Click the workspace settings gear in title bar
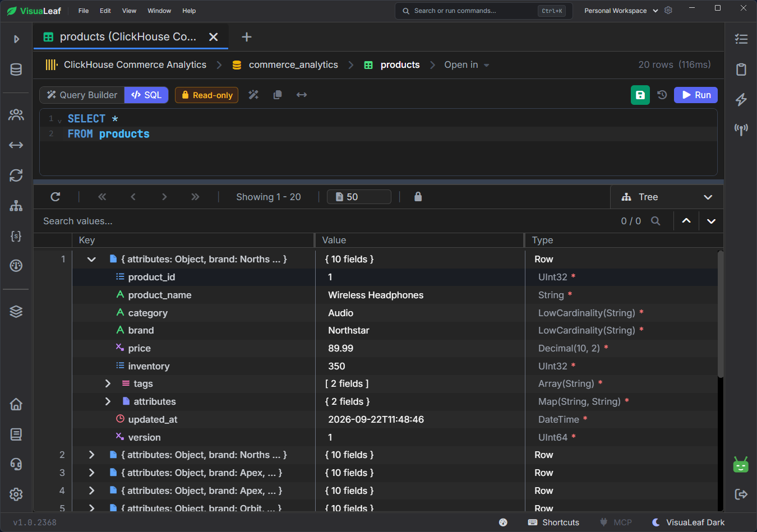The image size is (757, 532). tap(668, 11)
